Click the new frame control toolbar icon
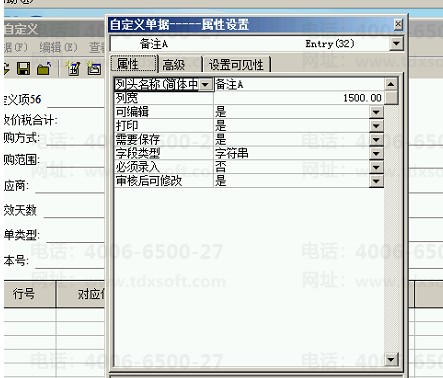The height and width of the screenshot is (378, 443). click(x=94, y=68)
